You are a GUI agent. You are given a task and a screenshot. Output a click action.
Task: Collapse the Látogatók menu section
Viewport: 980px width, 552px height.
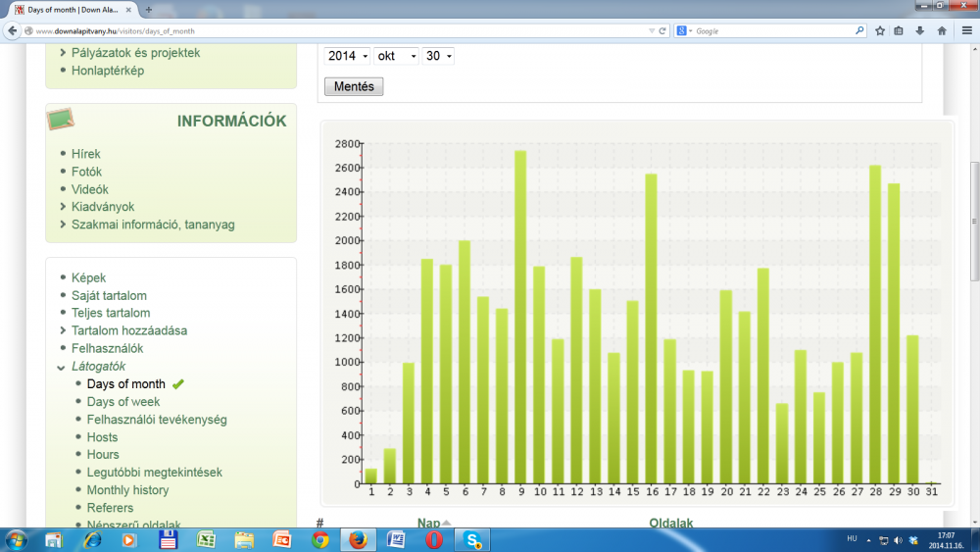pos(98,366)
